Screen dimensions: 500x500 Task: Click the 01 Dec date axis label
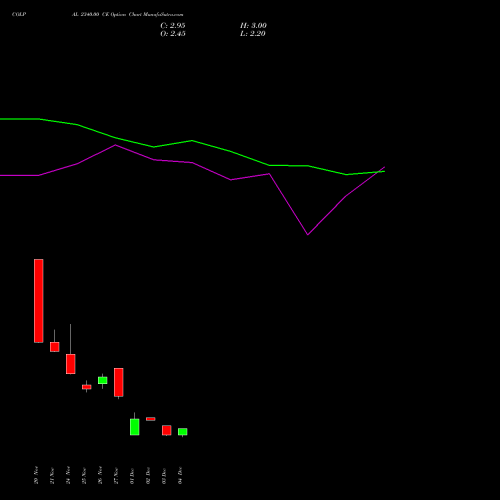132,476
